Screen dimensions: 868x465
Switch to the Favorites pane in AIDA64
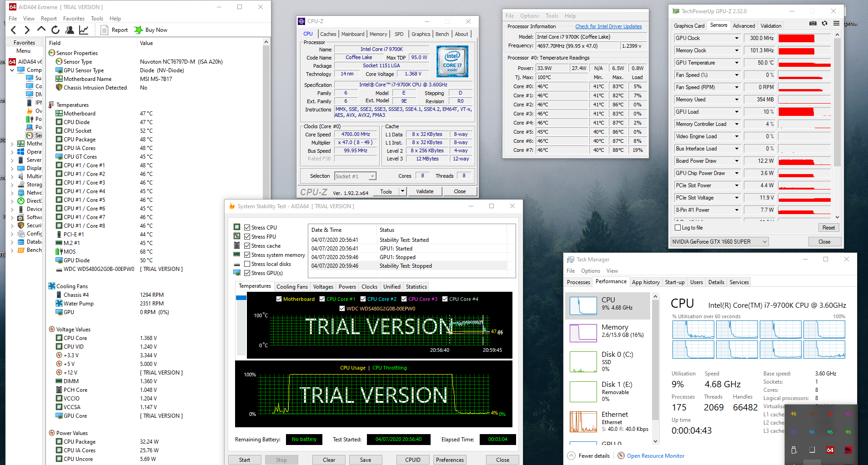[24, 43]
